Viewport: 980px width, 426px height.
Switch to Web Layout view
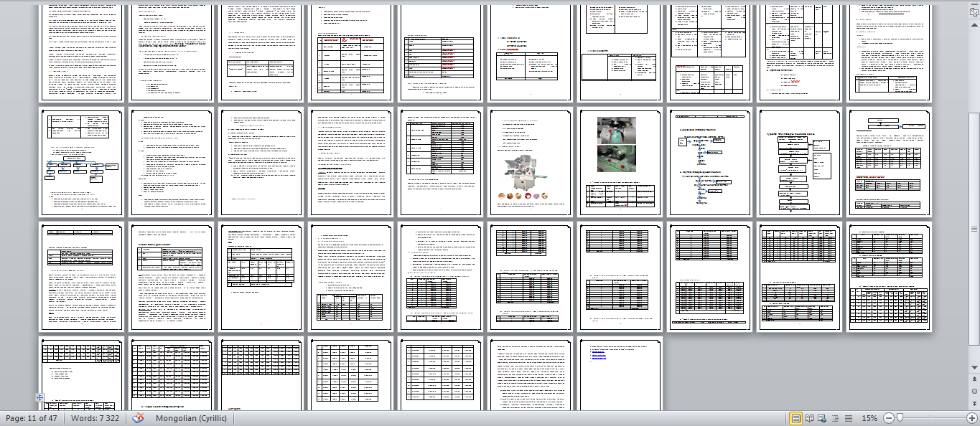tap(822, 417)
